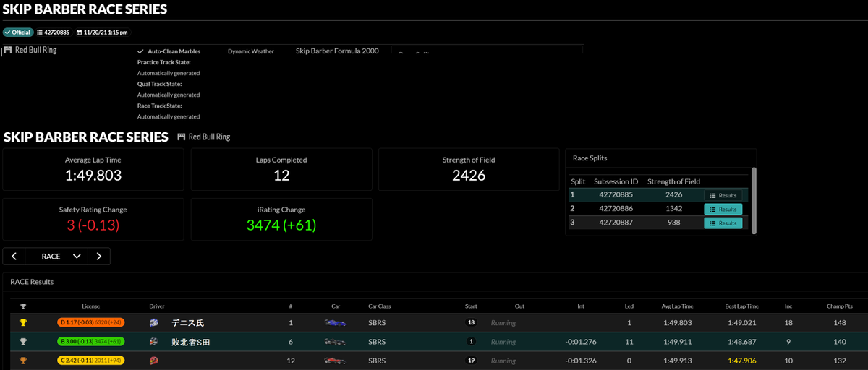
Task: Click helmet icon next to デニス氏
Action: coord(153,323)
